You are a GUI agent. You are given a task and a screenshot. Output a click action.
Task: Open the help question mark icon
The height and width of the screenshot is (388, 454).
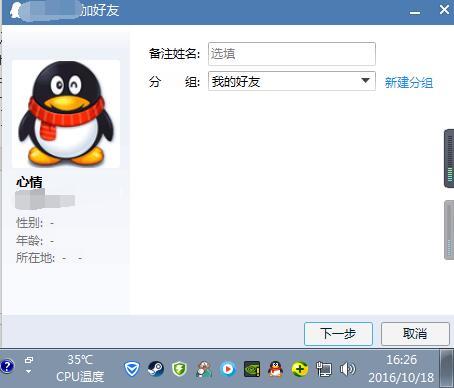click(7, 366)
